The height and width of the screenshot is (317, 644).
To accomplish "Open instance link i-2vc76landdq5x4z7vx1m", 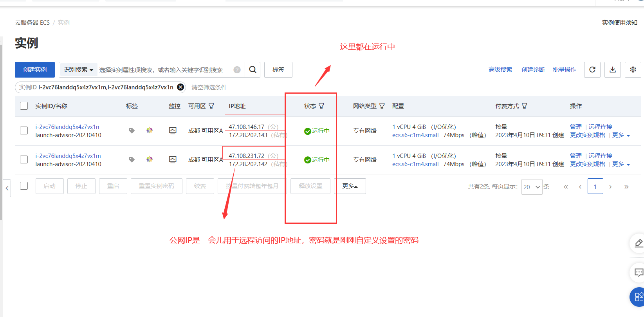I will [x=68, y=156].
